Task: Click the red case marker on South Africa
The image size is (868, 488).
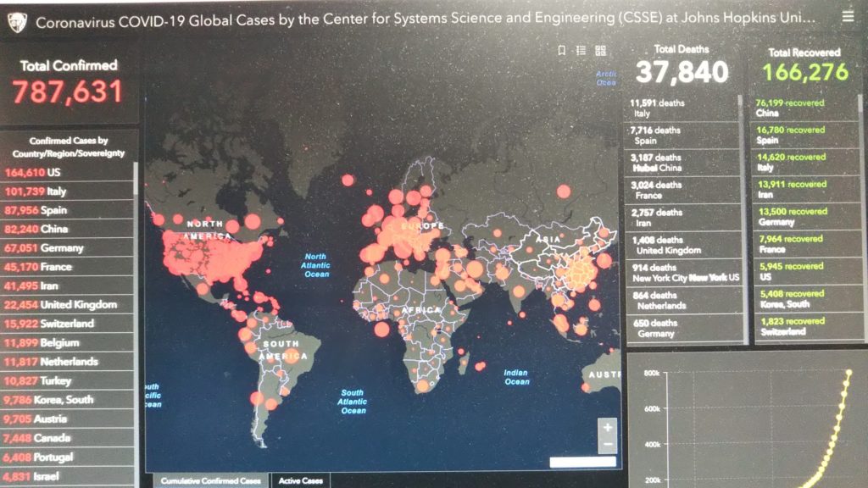Action: coord(423,386)
